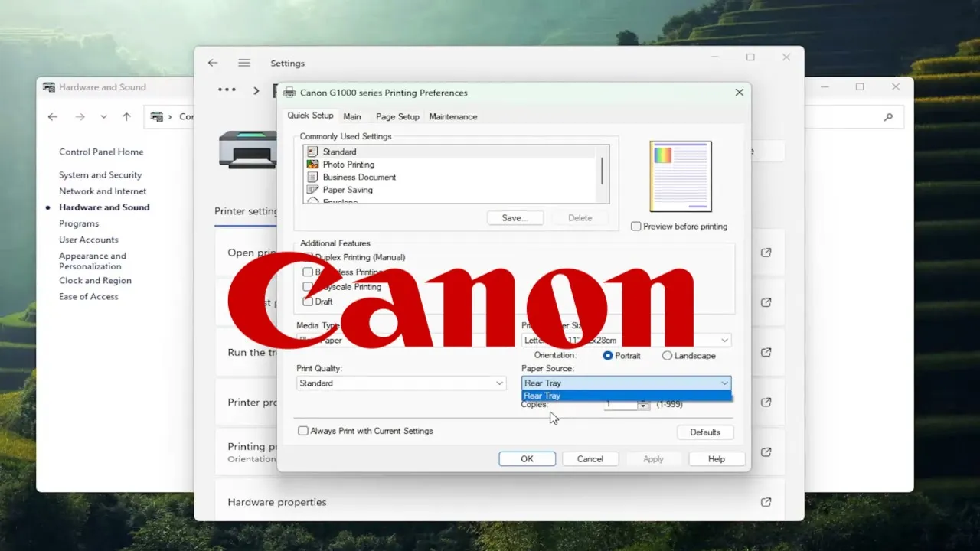Select Landscape orientation
The height and width of the screenshot is (551, 980).
coord(667,356)
